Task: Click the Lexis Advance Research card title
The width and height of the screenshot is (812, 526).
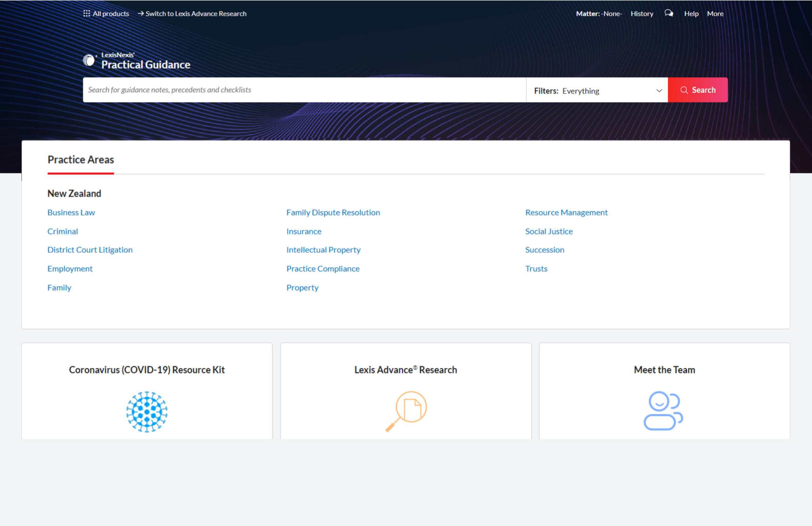Action: 405,370
